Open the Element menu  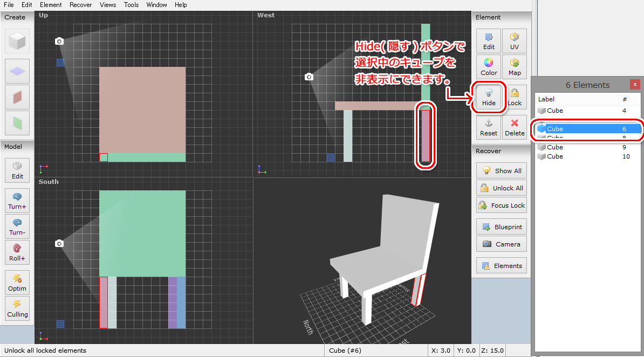coord(51,5)
